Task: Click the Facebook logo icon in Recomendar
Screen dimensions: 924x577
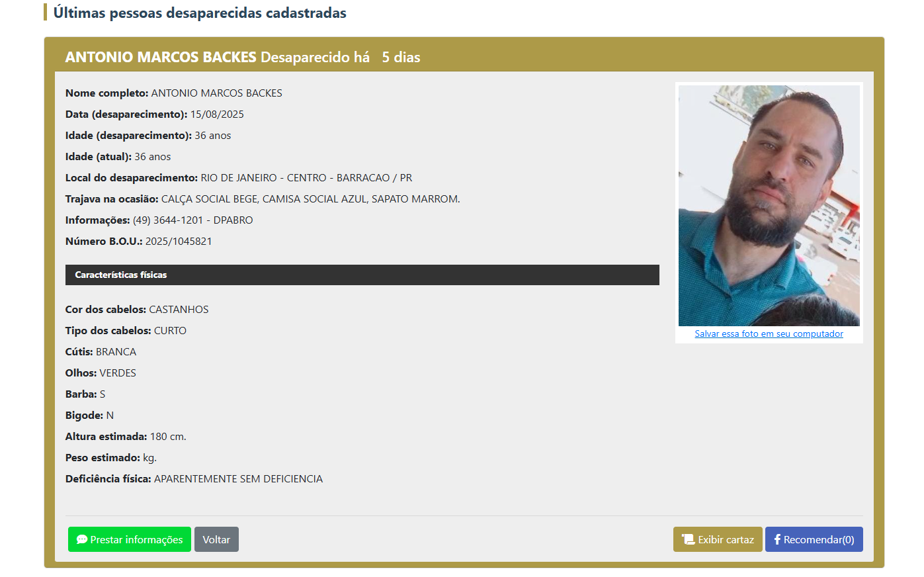Action: pos(777,539)
